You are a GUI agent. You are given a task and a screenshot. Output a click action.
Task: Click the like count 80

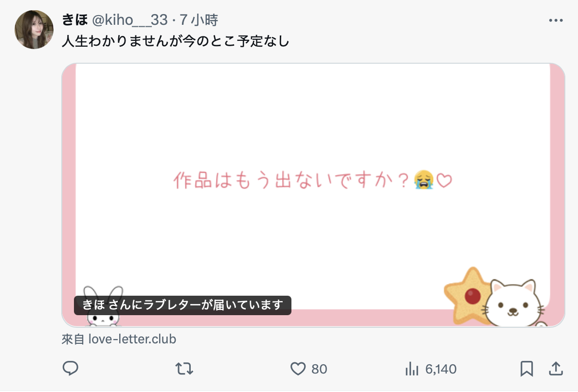click(x=319, y=369)
